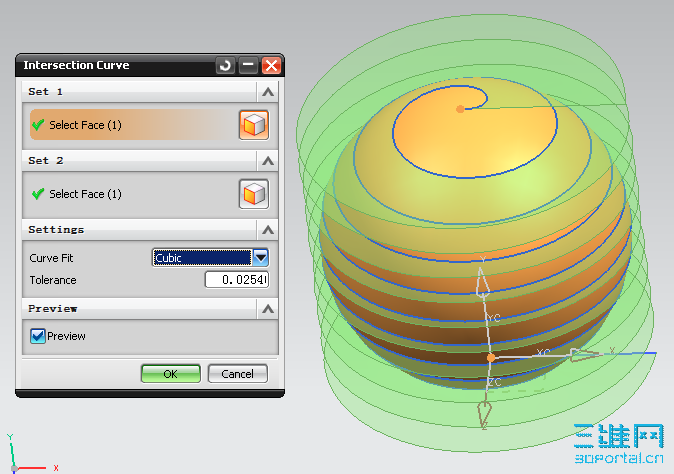Minimize the Intersection Curve dialog
This screenshot has height=474, width=674.
point(248,66)
